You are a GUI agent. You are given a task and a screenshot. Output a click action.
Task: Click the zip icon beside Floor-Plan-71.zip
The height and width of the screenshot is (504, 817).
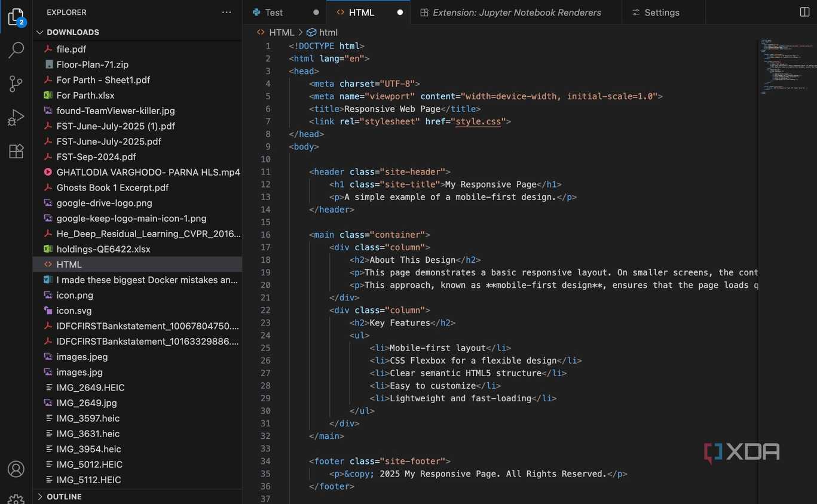(48, 64)
